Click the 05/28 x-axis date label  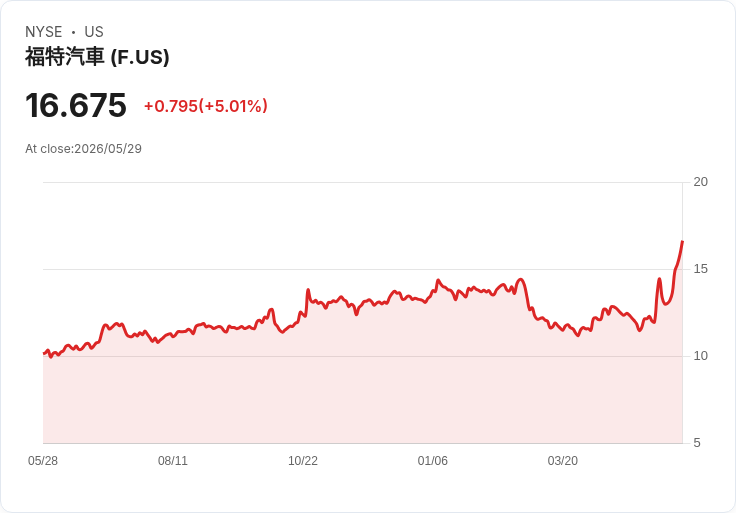(x=43, y=461)
